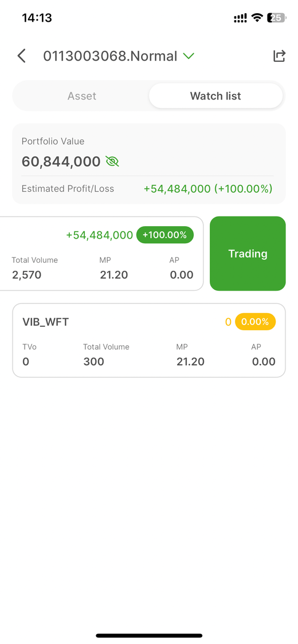Tap the Portfolio Value amount 60,844,000
298x644 pixels.
(x=61, y=161)
